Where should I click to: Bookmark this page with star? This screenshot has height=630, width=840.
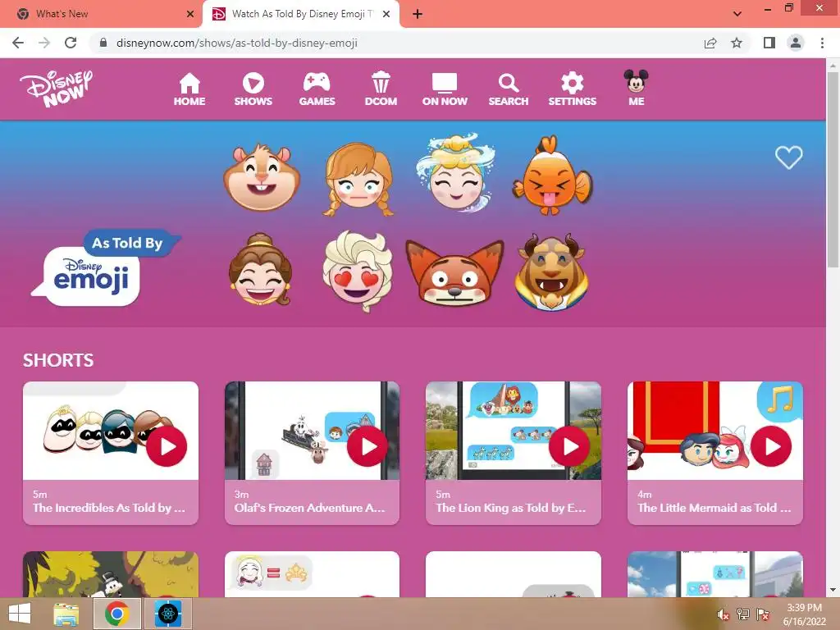click(x=737, y=43)
